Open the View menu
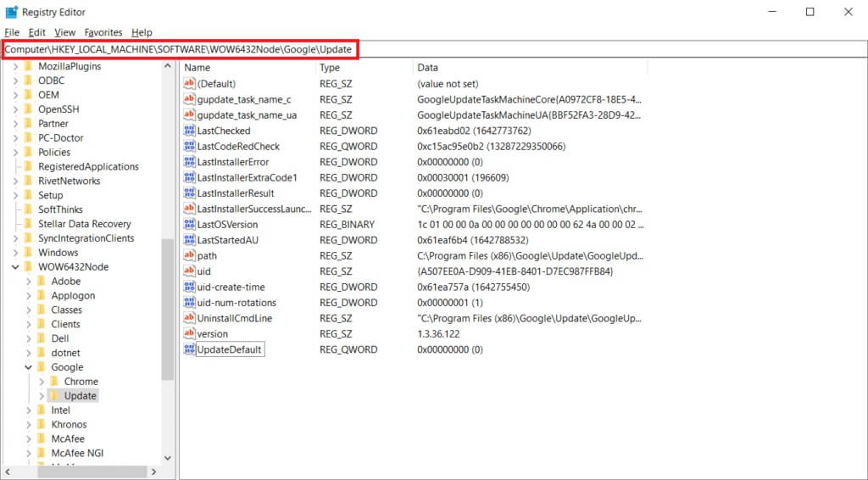 point(64,32)
